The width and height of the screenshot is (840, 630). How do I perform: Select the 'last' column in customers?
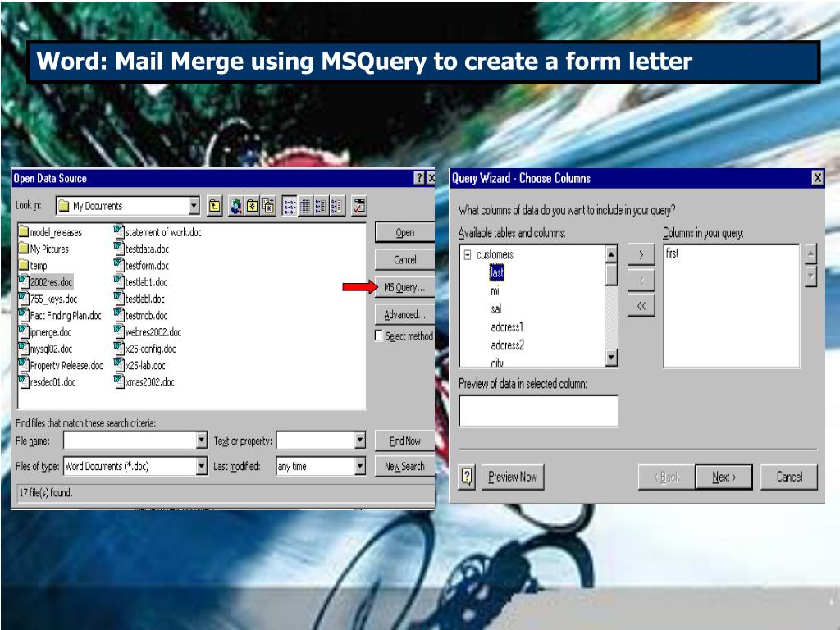pos(496,272)
